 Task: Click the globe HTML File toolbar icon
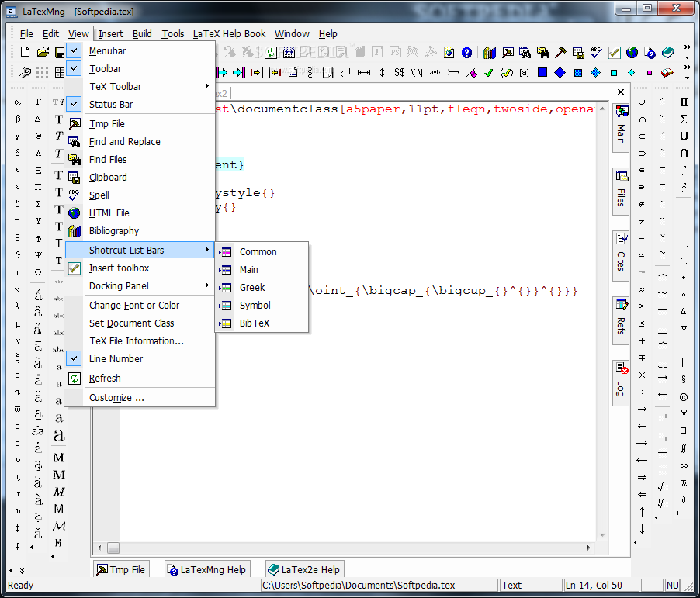(632, 53)
